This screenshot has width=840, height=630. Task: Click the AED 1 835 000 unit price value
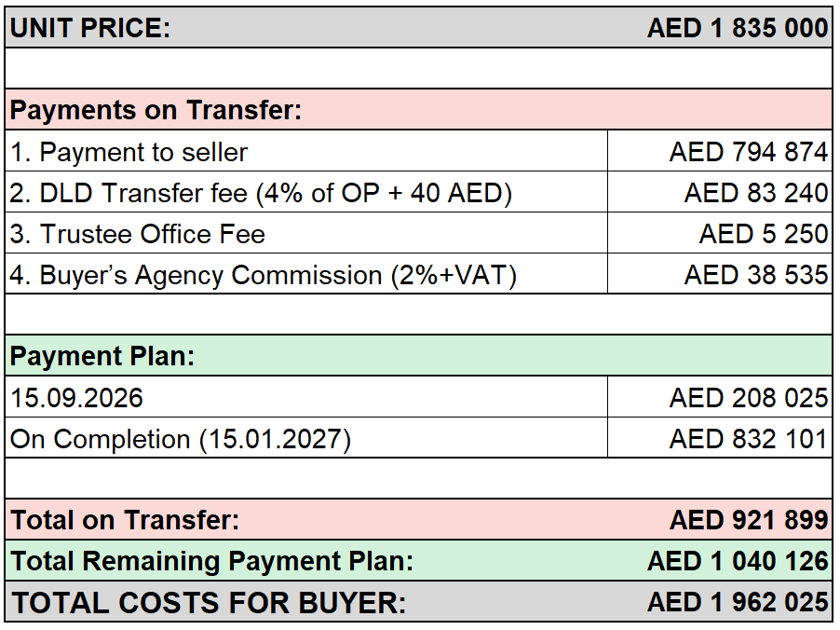coord(738,28)
